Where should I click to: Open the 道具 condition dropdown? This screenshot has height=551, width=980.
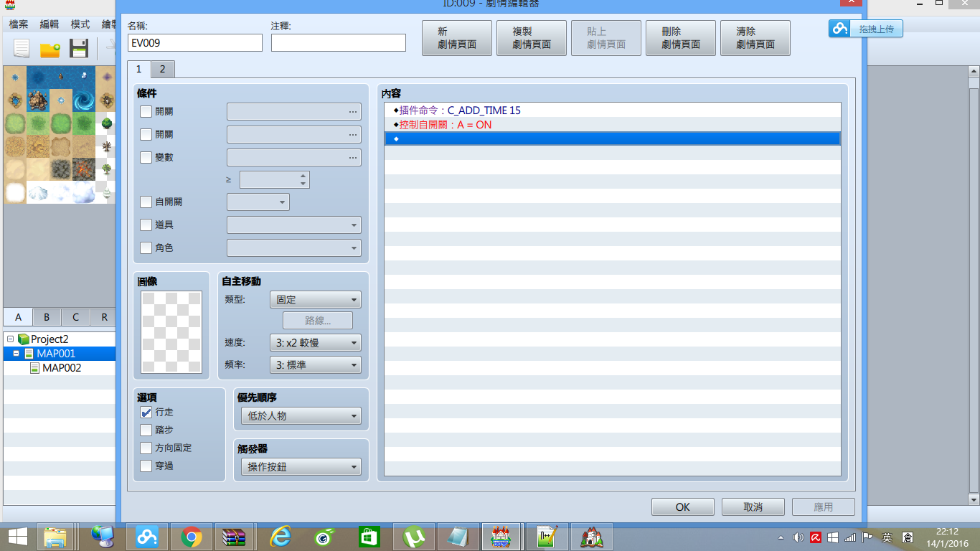(x=294, y=225)
